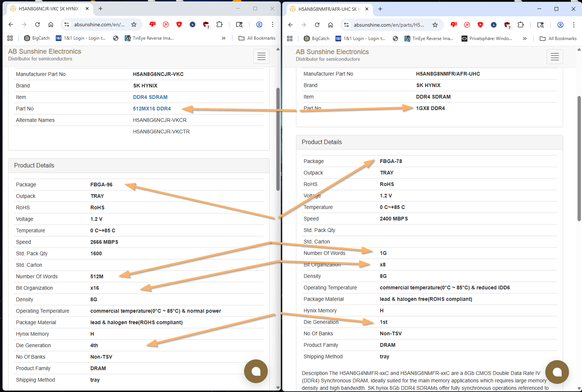Click right window vertical scrollbar thumb
582x392 pixels.
click(579, 159)
